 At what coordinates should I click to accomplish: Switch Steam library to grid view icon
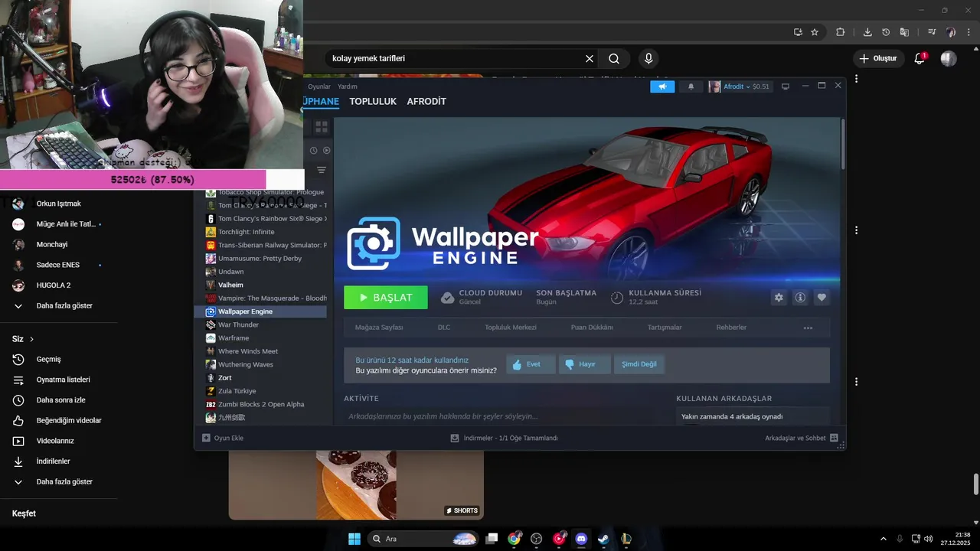tap(322, 126)
